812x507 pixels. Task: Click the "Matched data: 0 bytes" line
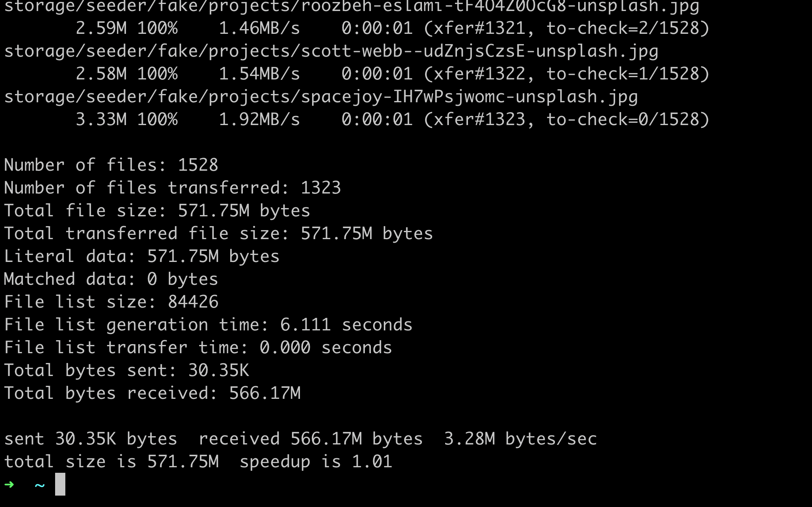111,279
